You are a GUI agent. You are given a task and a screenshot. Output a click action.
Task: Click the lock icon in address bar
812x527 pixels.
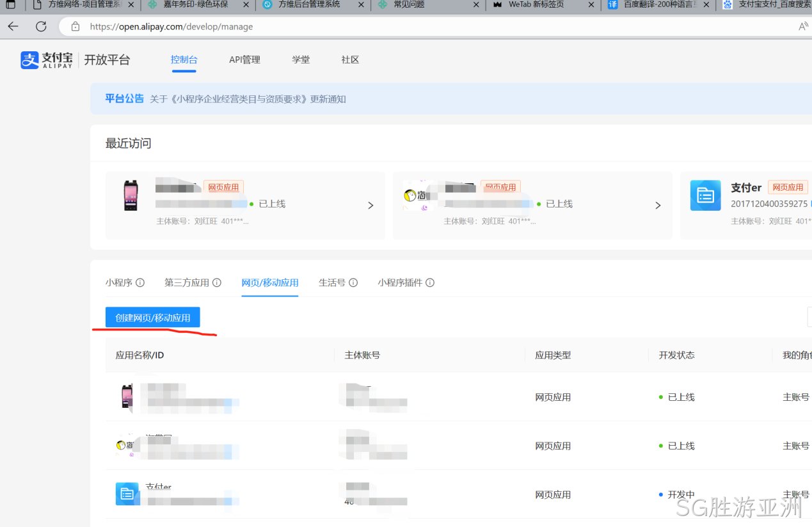[x=76, y=27]
